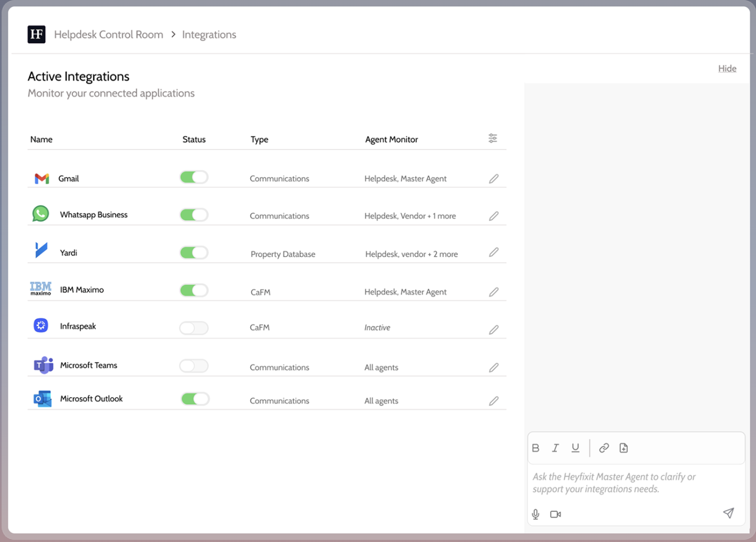Edit the Microsoft Teams integration
Screen dimensions: 756x542
click(x=494, y=367)
